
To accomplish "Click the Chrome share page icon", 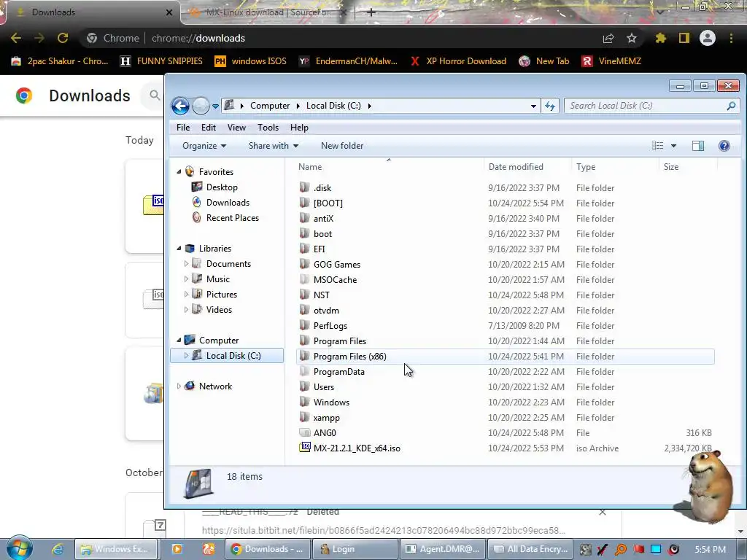I will (608, 38).
